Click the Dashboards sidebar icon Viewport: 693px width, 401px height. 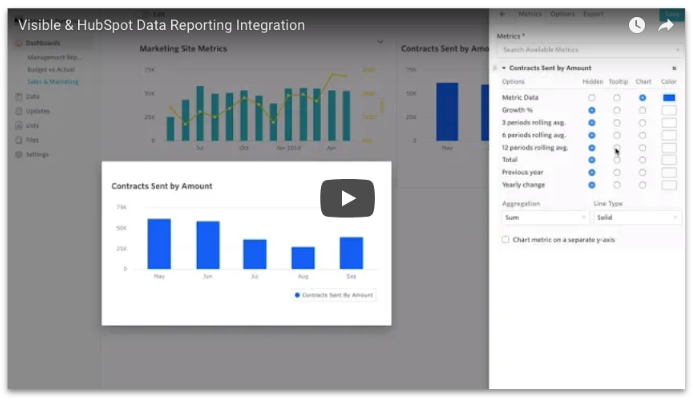tap(19, 43)
